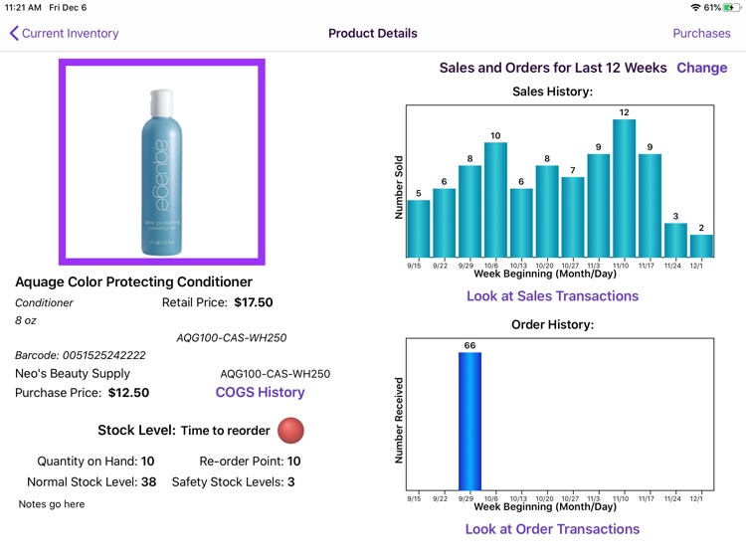Open the Purchases screen

click(x=701, y=33)
